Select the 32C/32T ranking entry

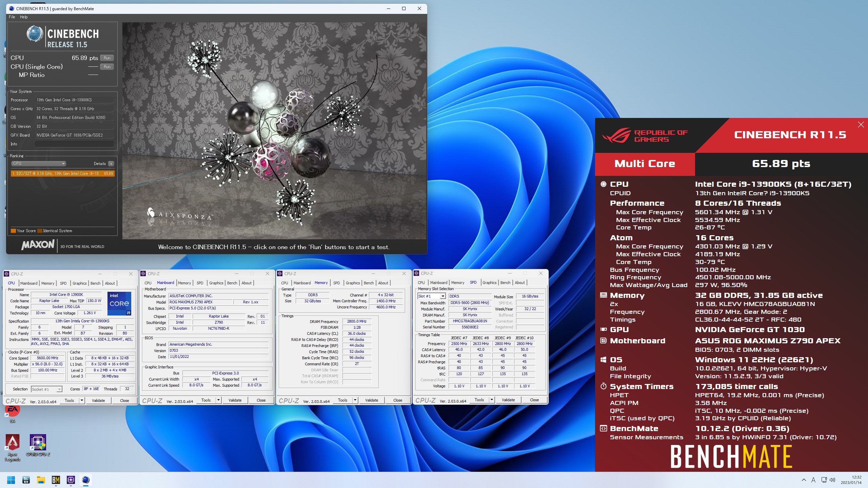[63, 174]
